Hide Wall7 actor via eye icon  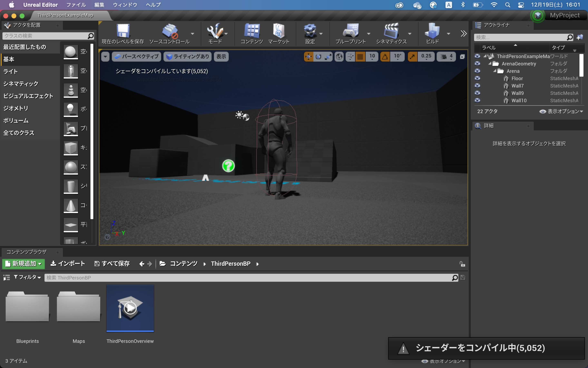tap(478, 85)
